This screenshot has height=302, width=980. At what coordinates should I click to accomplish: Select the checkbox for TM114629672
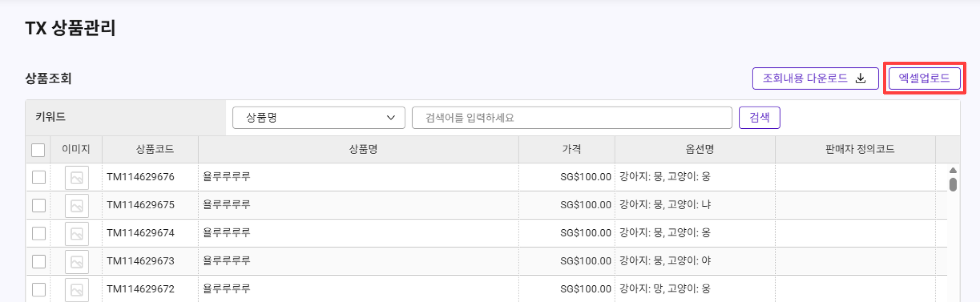coord(39,290)
